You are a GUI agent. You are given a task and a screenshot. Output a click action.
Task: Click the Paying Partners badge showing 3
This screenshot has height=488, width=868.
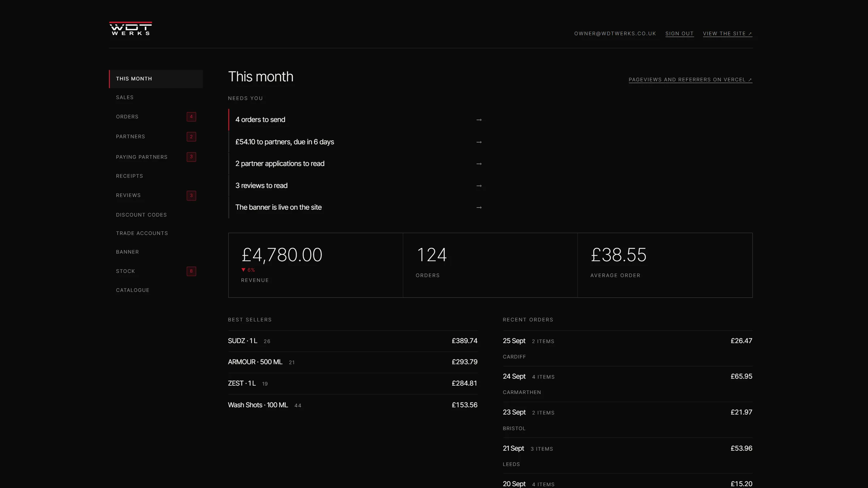tap(191, 157)
